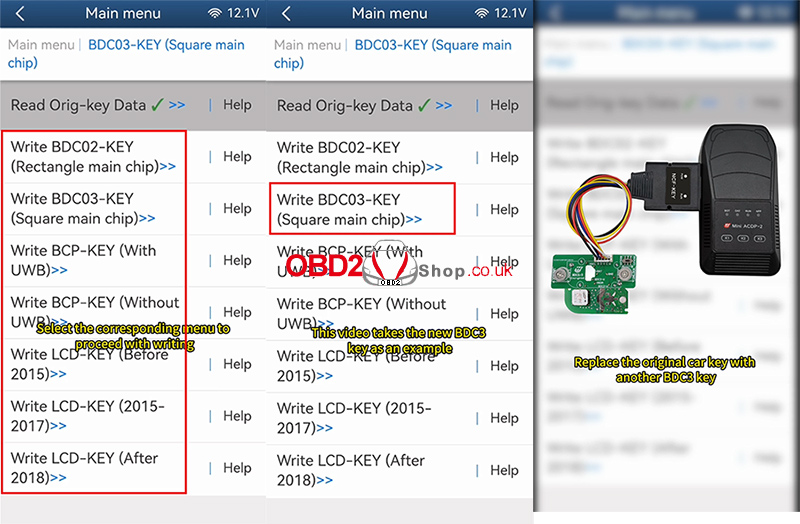Screen dimensions: 800x524
Task: Select Write BDC03-KEY (Square main chip), left screen
Action: point(83,208)
